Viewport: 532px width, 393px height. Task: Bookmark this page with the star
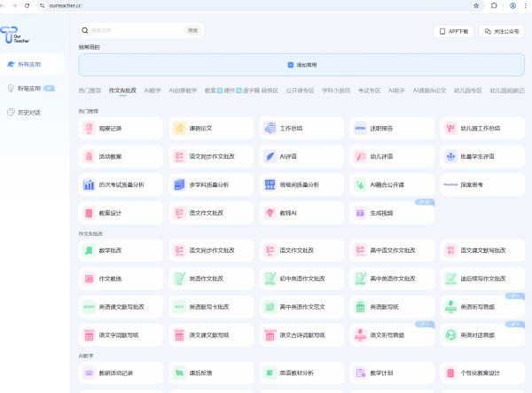coord(476,5)
